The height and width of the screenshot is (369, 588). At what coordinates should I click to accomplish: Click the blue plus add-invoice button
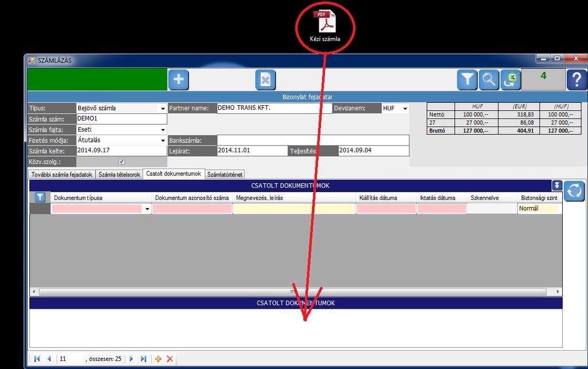(179, 79)
